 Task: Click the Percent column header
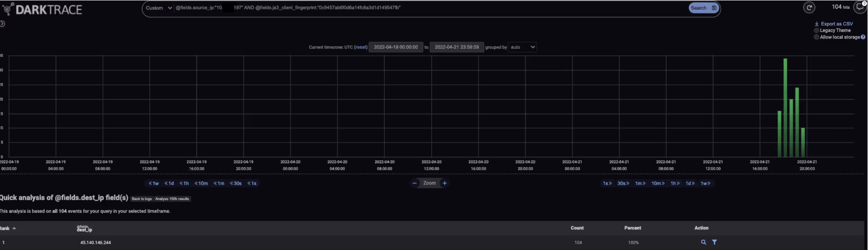[x=633, y=228]
